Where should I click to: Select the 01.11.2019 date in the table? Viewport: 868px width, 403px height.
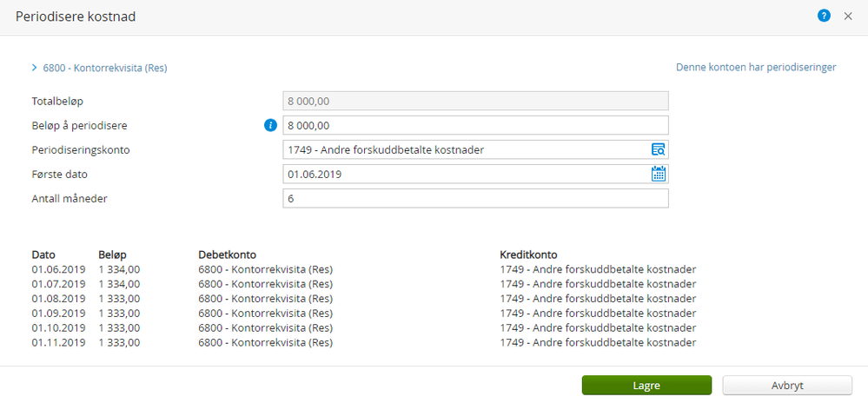point(58,343)
